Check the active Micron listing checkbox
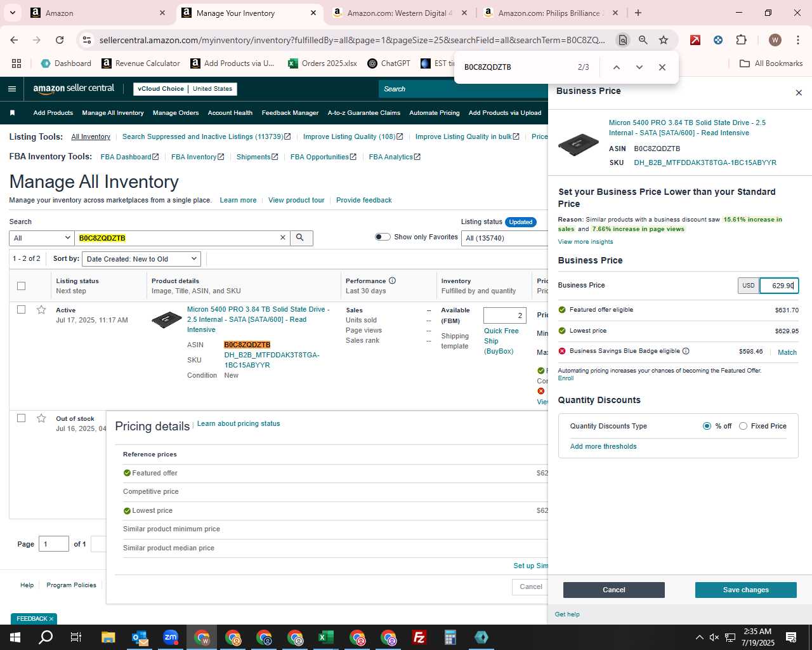This screenshot has height=650, width=812. coord(21,310)
